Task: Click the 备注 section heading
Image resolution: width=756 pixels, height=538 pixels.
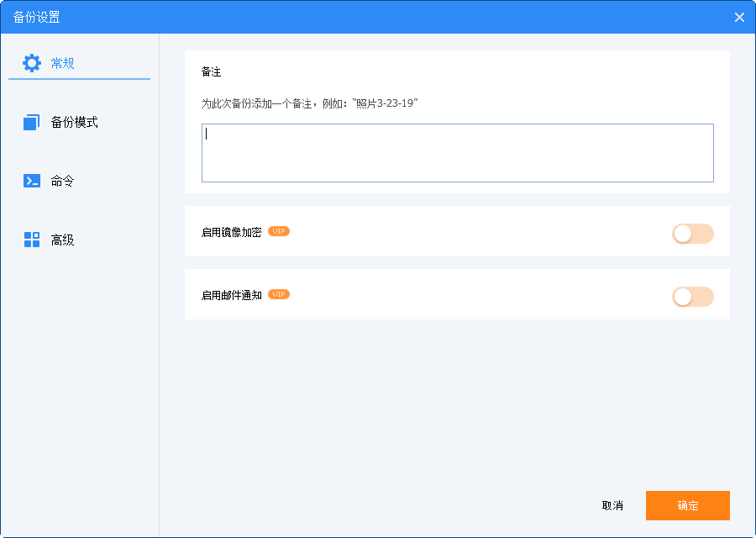Action: [x=211, y=72]
